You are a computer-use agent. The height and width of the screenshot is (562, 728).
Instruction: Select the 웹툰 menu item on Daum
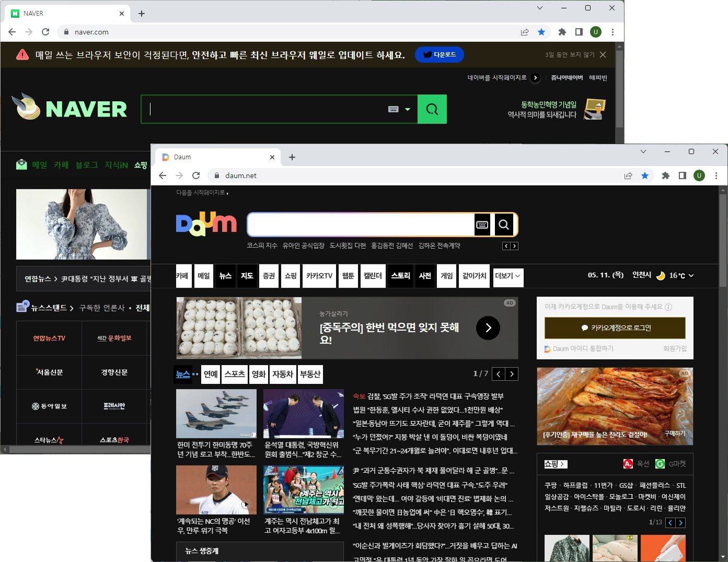[348, 276]
